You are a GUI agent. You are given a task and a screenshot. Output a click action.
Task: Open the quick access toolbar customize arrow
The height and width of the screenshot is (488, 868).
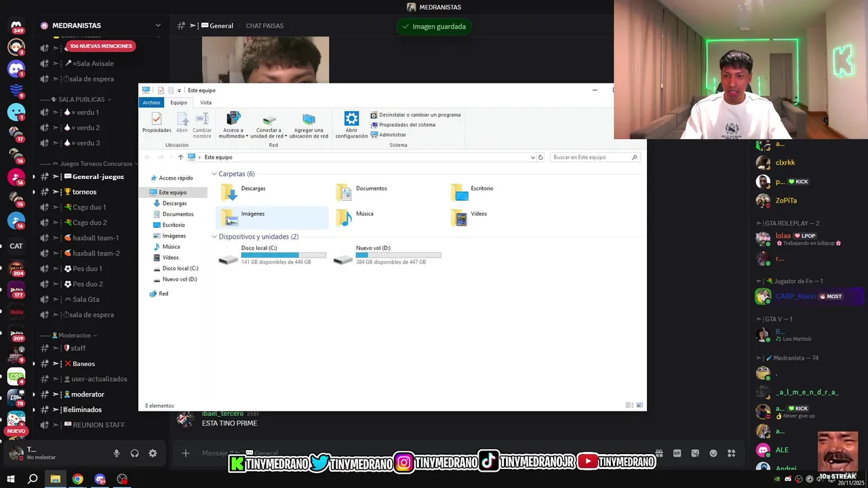click(179, 90)
